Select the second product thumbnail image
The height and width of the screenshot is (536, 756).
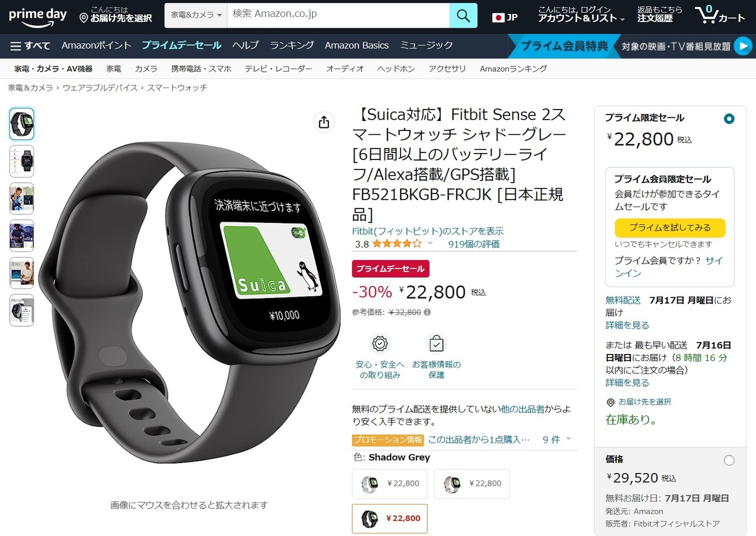click(x=22, y=161)
